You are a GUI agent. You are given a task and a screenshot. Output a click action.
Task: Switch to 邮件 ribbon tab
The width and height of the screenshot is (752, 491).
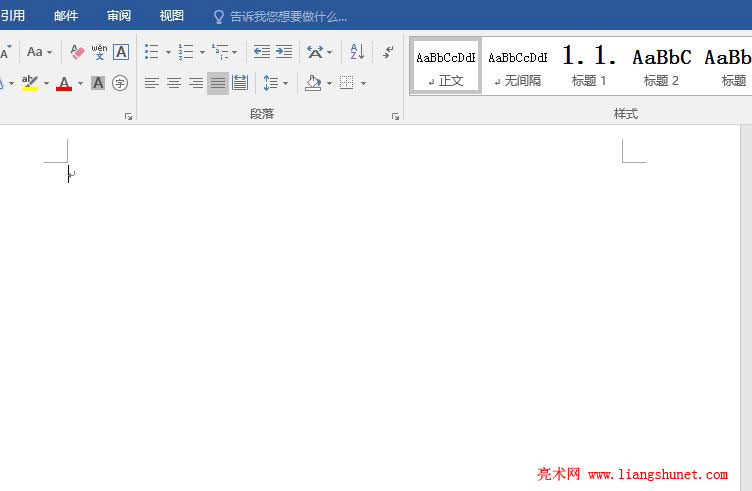pyautogui.click(x=66, y=16)
